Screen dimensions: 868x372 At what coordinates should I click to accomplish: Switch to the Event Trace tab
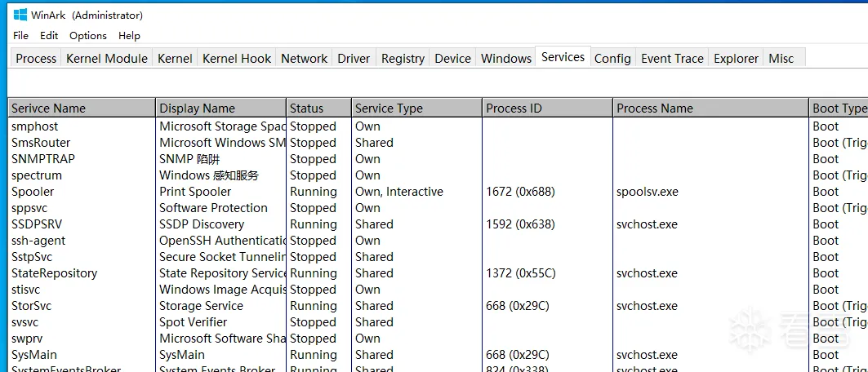[672, 59]
